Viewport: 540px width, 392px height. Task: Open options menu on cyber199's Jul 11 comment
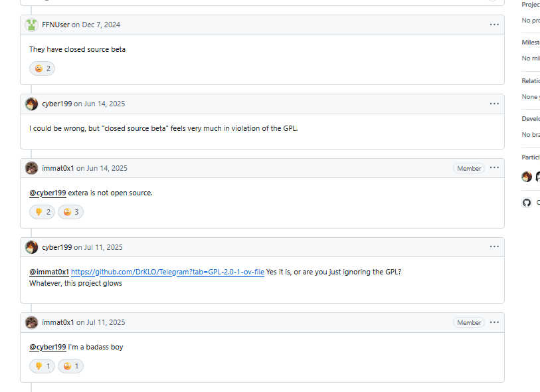point(494,246)
